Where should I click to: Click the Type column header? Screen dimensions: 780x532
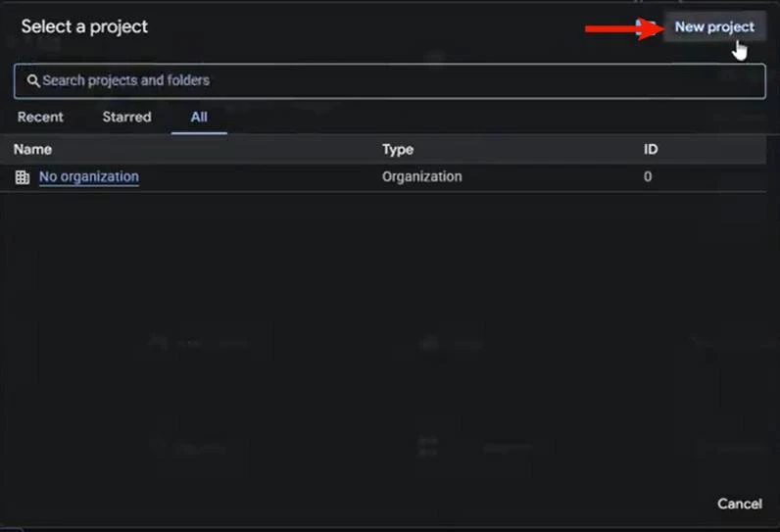[x=398, y=149]
